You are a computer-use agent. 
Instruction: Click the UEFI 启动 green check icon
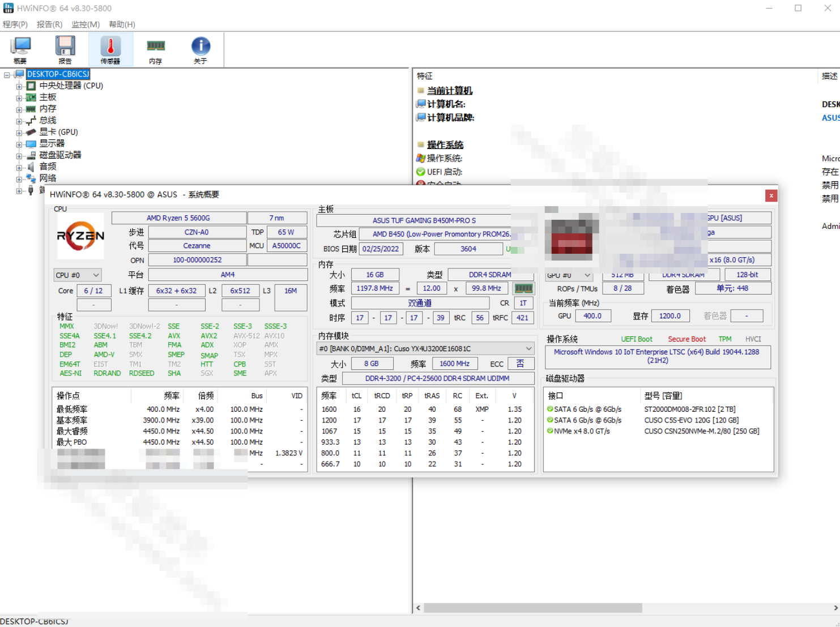pos(421,172)
